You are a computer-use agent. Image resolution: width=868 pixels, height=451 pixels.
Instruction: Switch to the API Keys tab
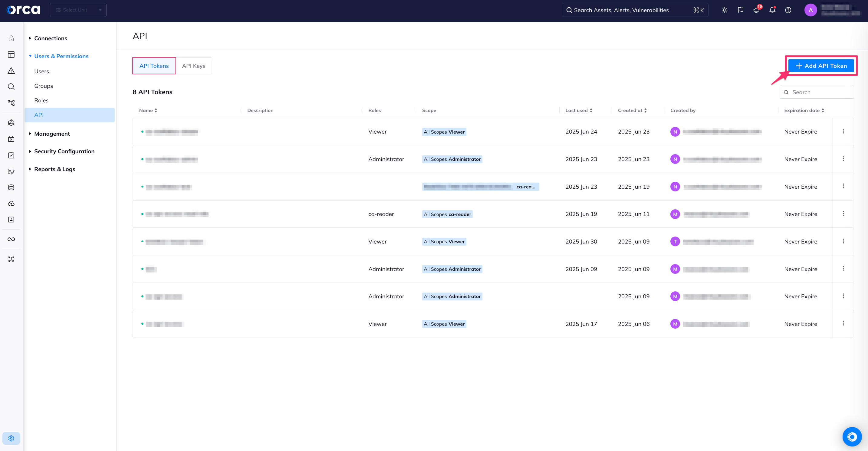coord(194,65)
